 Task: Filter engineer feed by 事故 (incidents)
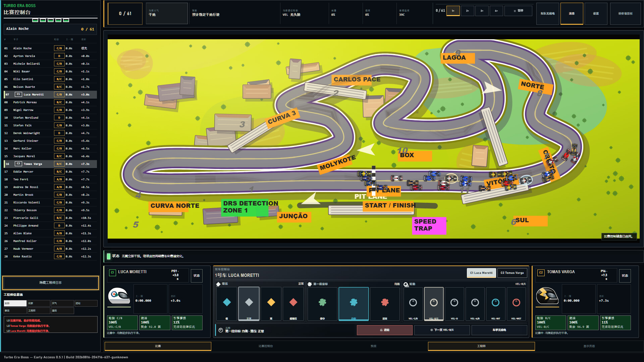tap(15, 311)
